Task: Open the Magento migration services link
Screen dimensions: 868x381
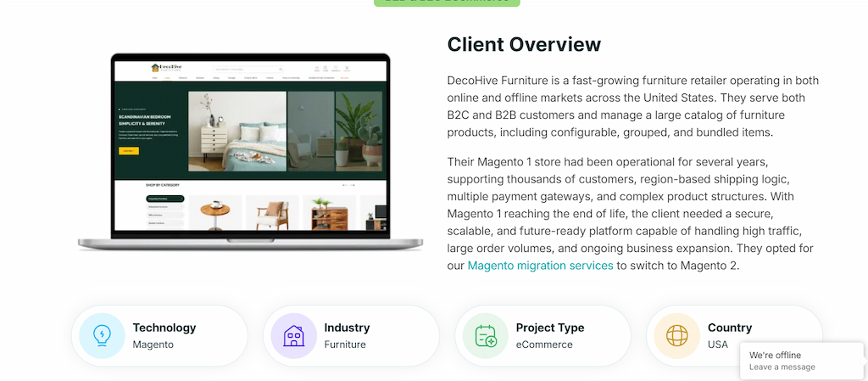Action: tap(540, 266)
